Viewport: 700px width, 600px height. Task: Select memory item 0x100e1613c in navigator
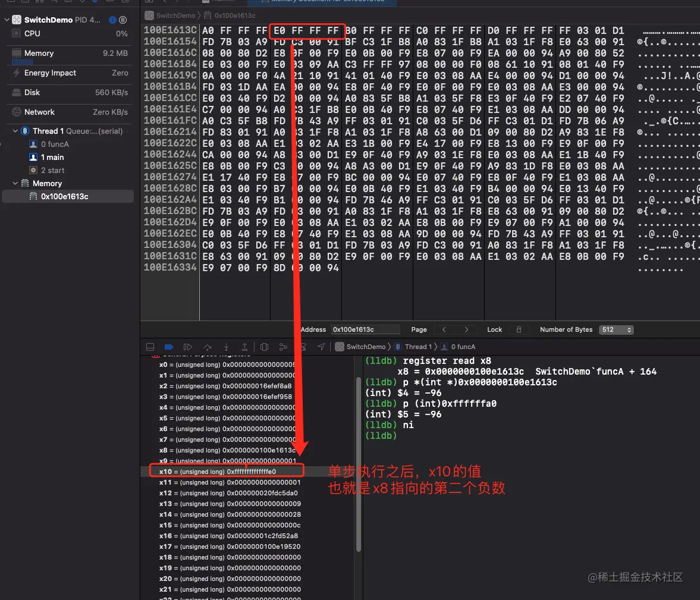68,196
